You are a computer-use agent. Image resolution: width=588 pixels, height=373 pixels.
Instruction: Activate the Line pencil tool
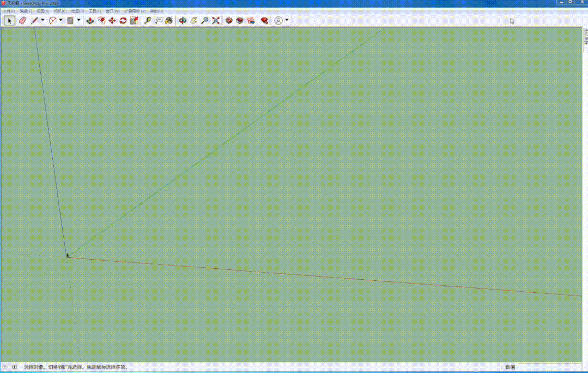click(34, 21)
